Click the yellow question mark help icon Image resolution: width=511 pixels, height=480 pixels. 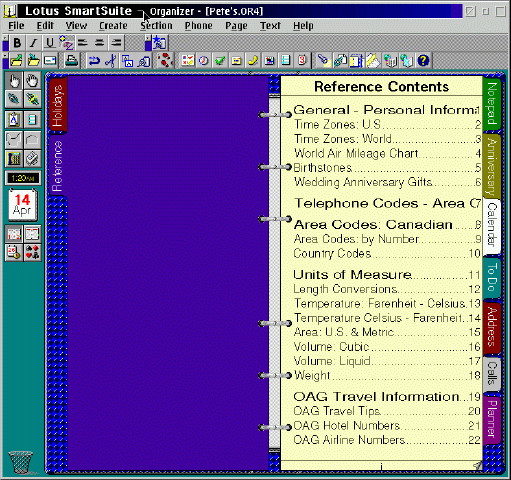point(423,61)
